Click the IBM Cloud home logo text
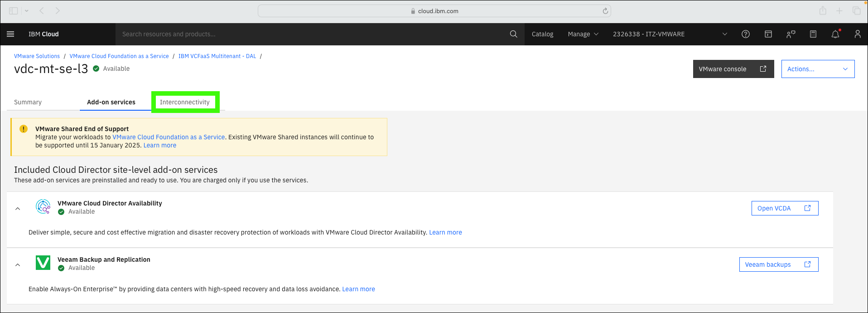868x313 pixels. [43, 34]
